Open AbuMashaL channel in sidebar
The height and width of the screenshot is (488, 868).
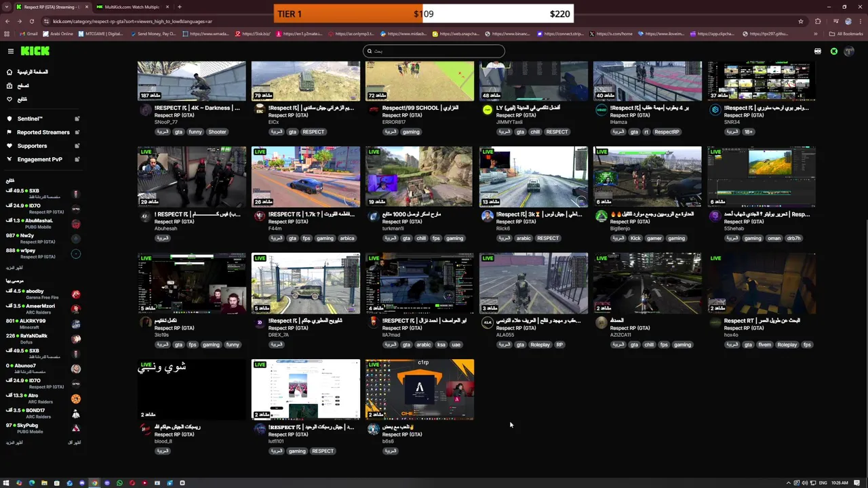pos(43,223)
